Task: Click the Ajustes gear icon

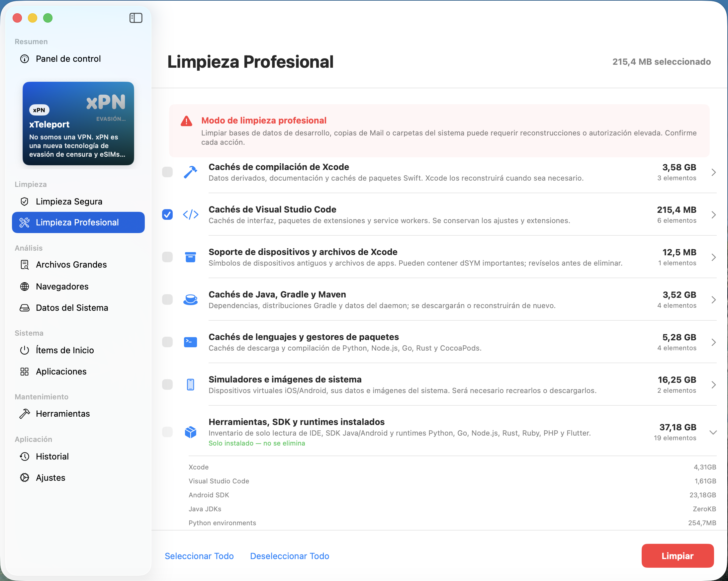Action: coord(25,478)
